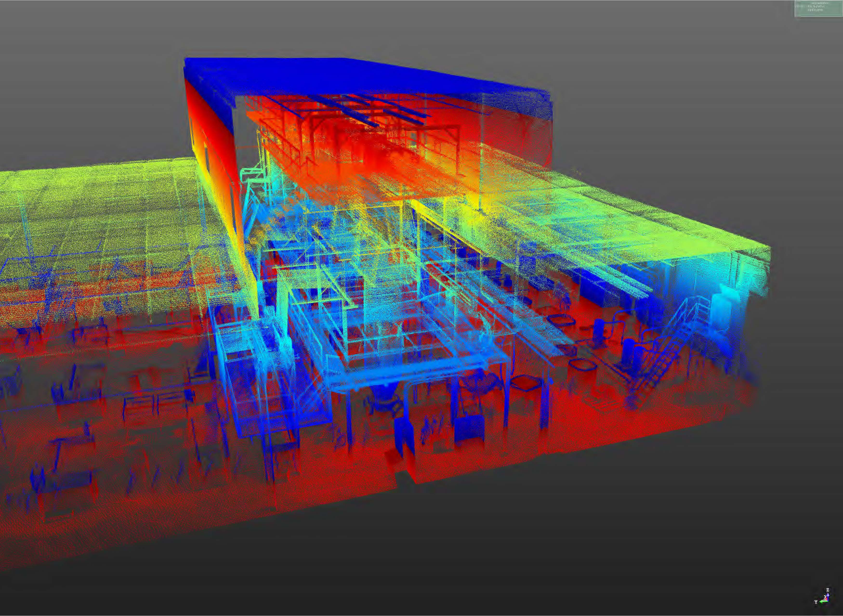Viewport: 843px width, 616px height.
Task: Click the X label on axis gizmo
Action: tap(825, 597)
